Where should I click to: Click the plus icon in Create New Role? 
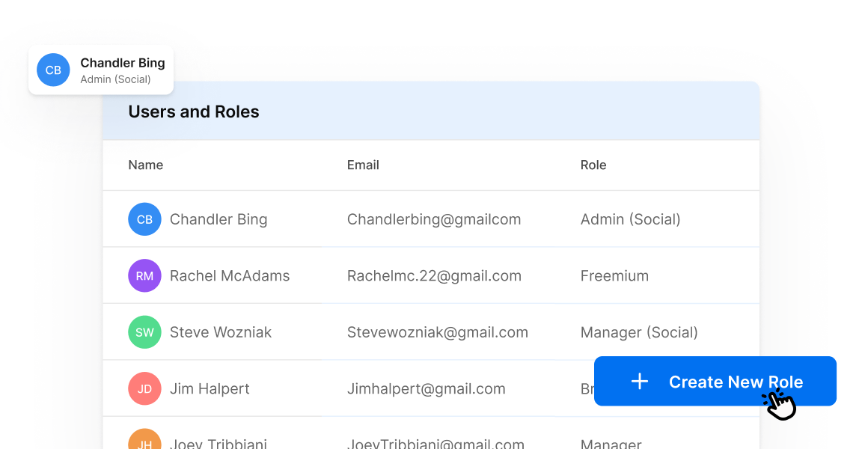click(639, 382)
